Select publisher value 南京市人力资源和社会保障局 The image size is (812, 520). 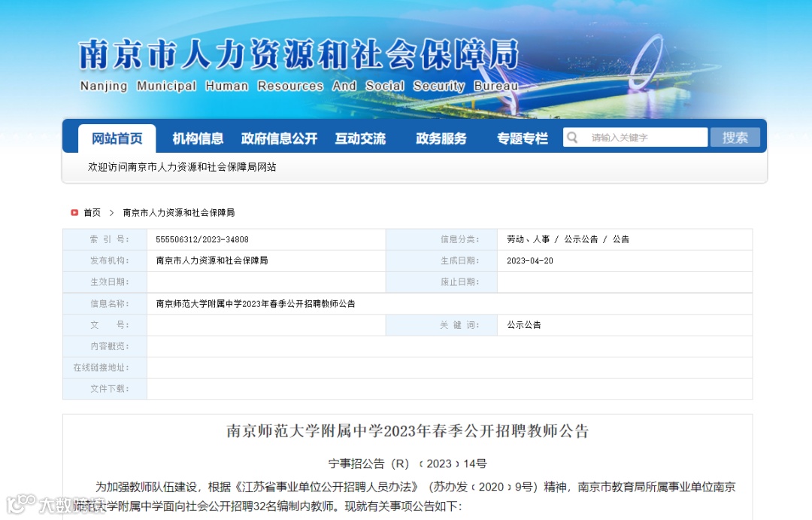[212, 260]
